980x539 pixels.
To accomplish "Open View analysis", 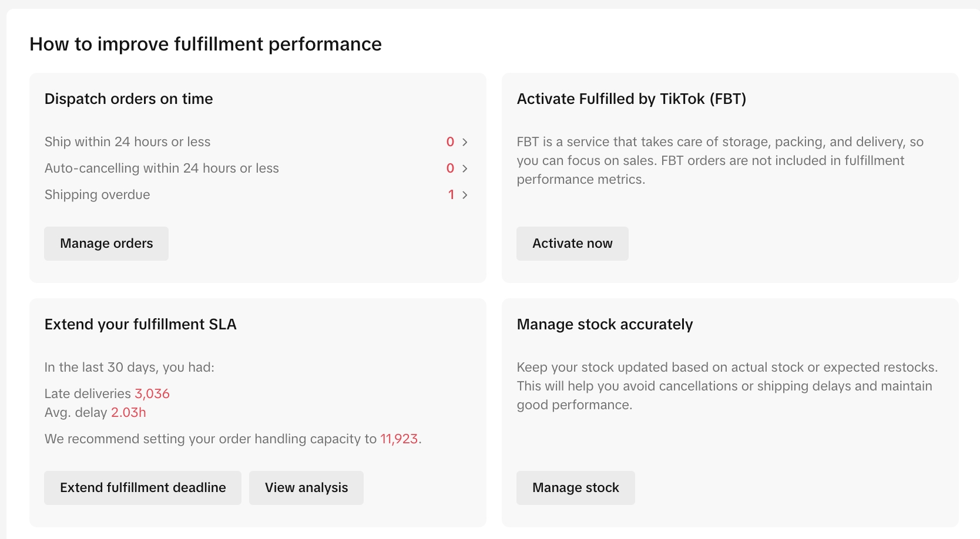I will (x=306, y=488).
